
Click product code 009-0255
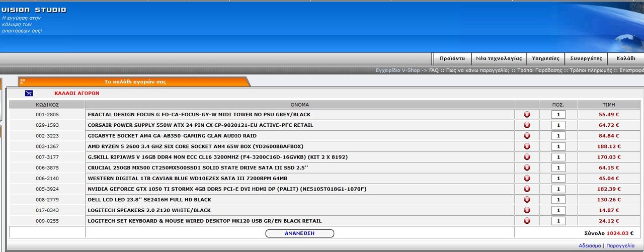point(47,221)
